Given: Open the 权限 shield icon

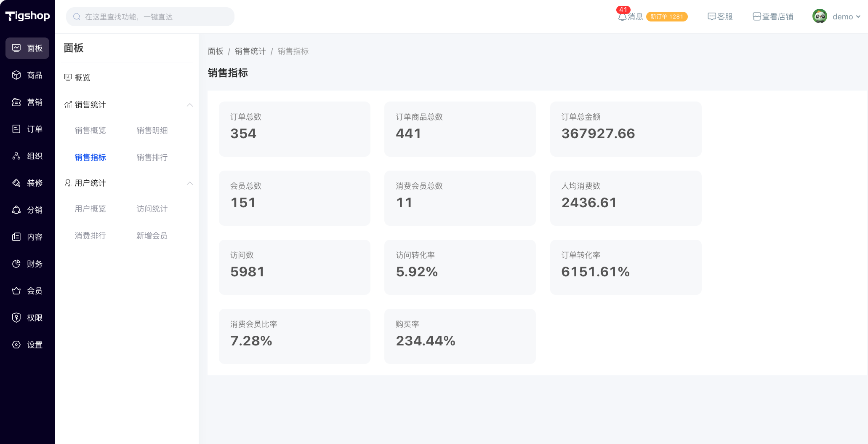Looking at the screenshot, I should pyautogui.click(x=16, y=318).
